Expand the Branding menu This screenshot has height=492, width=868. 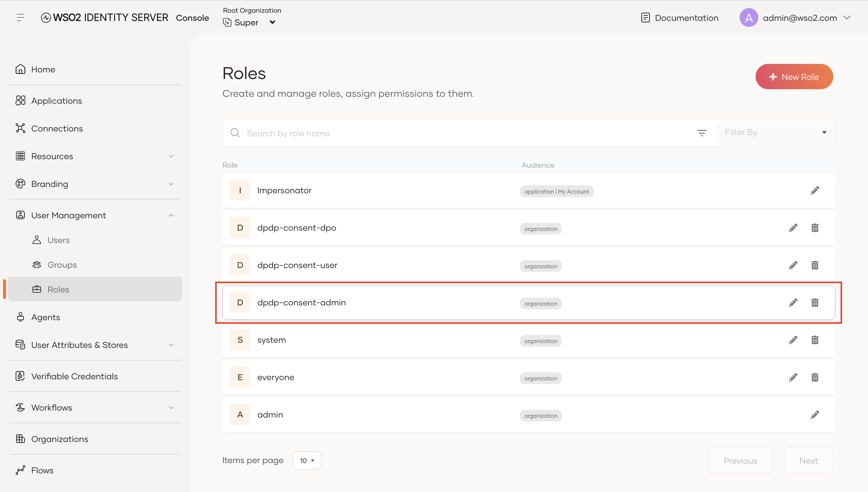[x=95, y=184]
